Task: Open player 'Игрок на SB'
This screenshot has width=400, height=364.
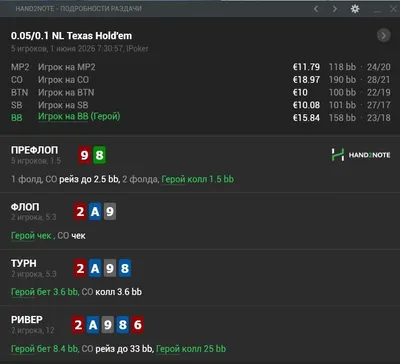Action: pos(63,105)
